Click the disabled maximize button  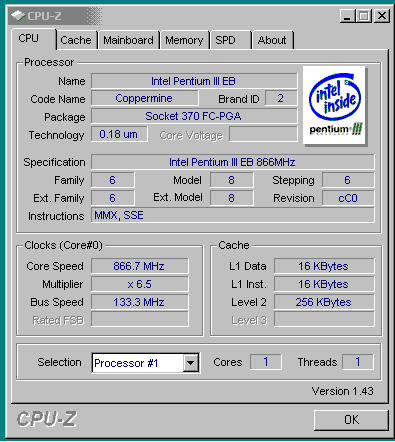[x=364, y=16]
